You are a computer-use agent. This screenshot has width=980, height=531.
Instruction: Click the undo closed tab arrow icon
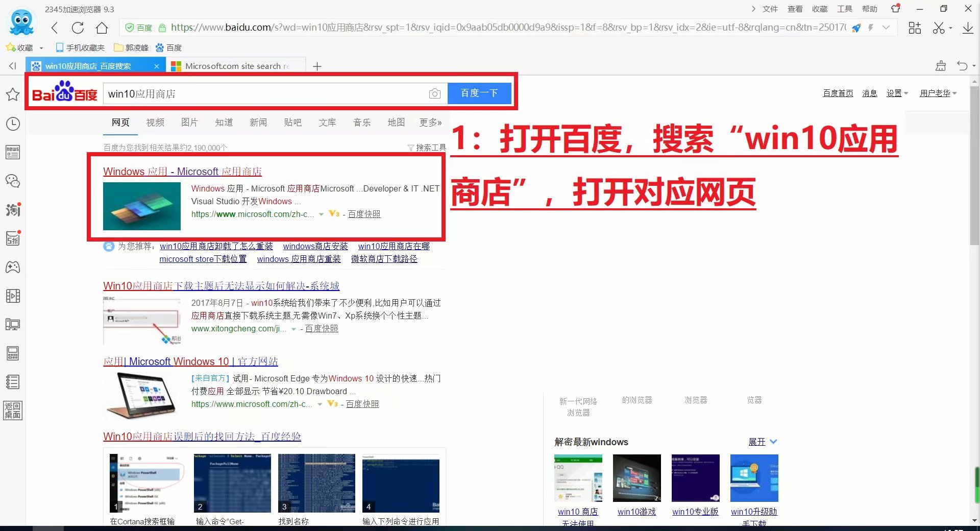[962, 66]
